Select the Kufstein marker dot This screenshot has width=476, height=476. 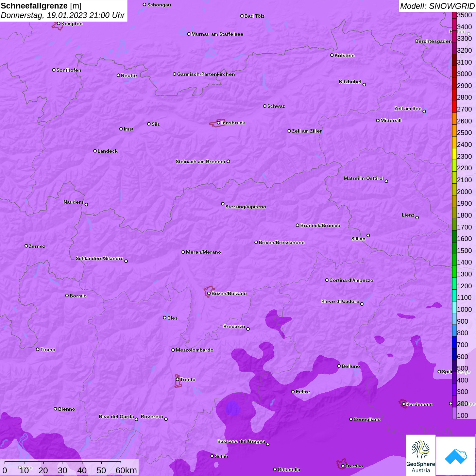[x=332, y=55]
